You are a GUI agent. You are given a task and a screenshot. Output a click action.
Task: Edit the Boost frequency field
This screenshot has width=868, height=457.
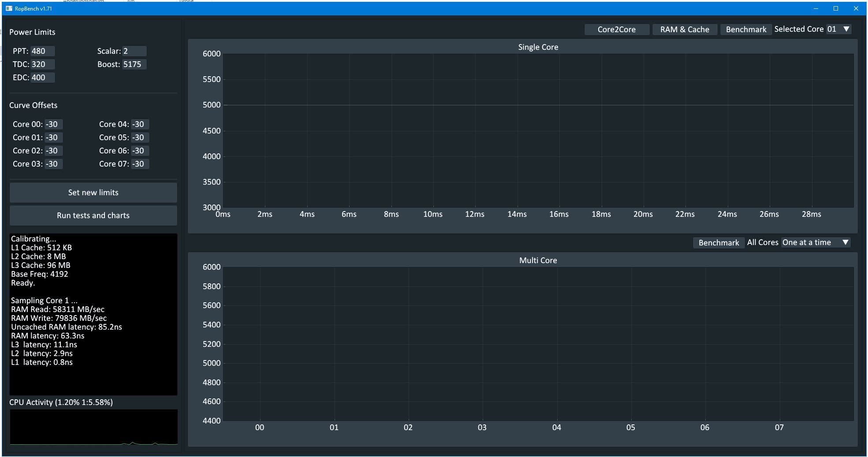[x=134, y=64]
